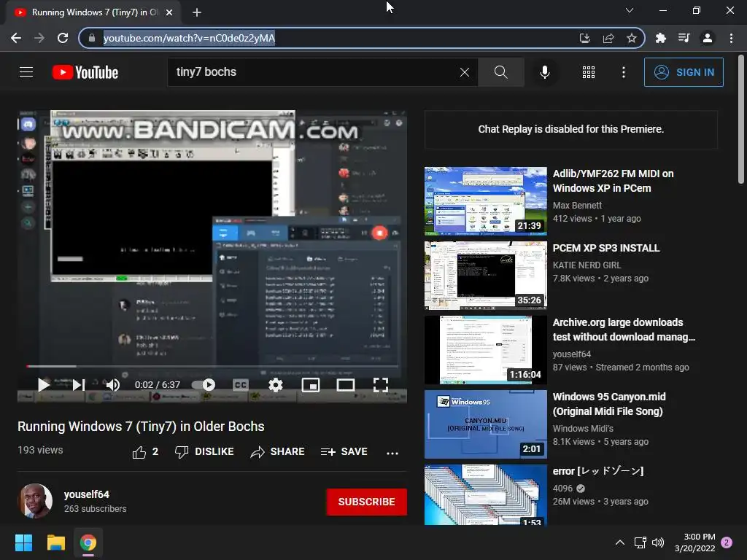Mute the video volume

click(112, 385)
